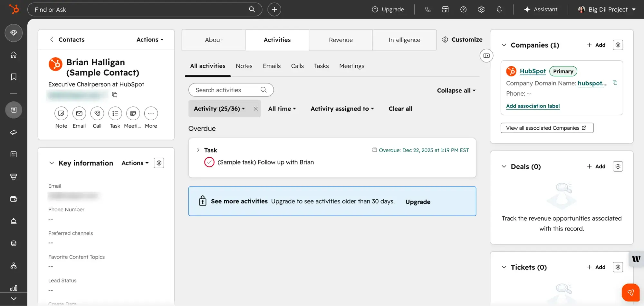Open Marketing megaphone sidebar icon
Screen dimensions: 644x306
coord(14,132)
